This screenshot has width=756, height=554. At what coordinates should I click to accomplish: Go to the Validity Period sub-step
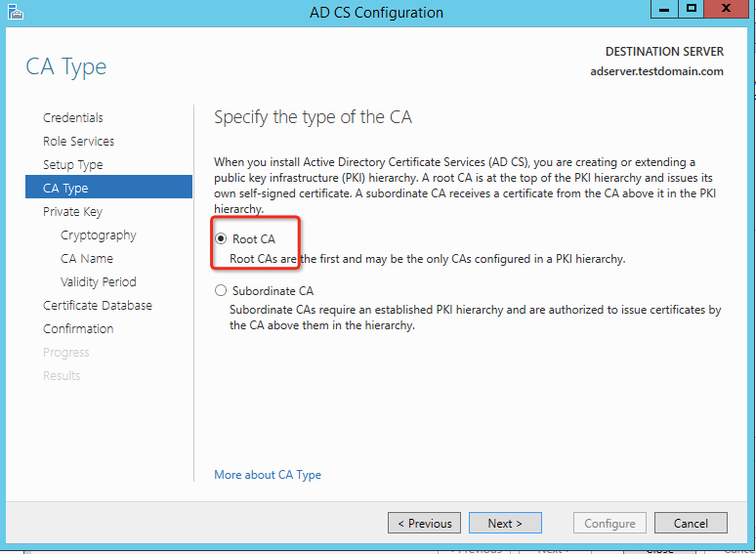point(98,281)
